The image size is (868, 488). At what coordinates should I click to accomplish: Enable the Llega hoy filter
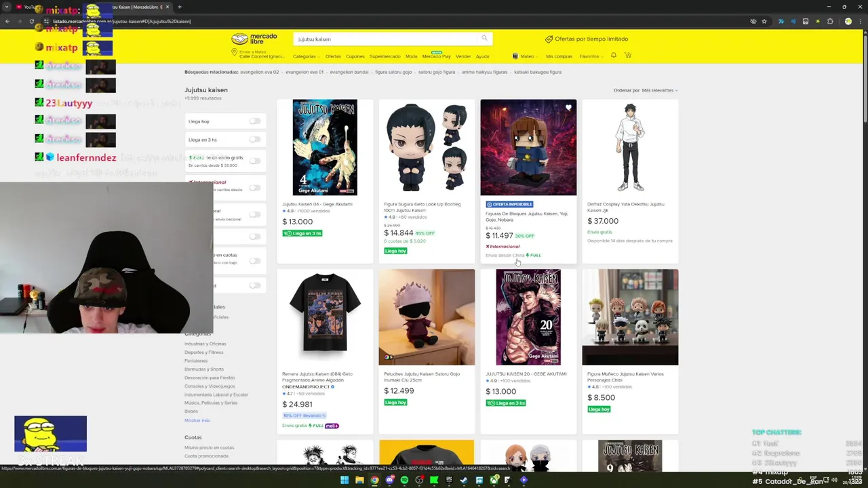pyautogui.click(x=254, y=121)
